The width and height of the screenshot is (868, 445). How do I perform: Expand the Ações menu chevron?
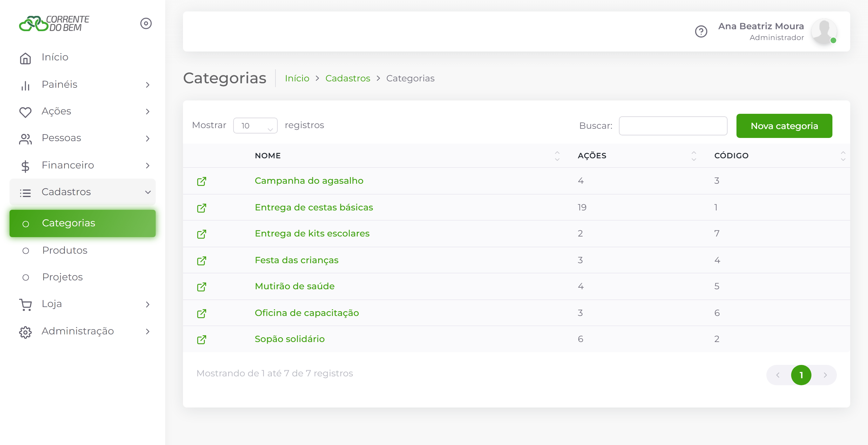148,111
